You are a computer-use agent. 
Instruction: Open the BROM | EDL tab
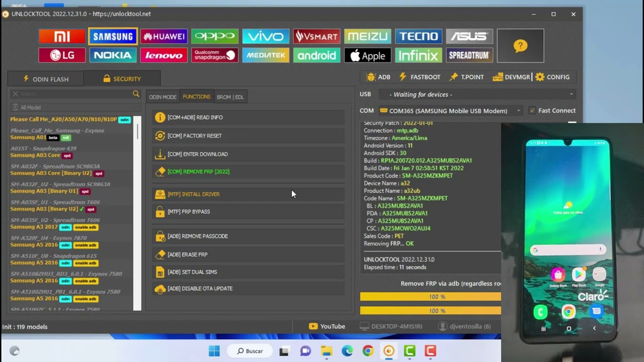click(230, 97)
